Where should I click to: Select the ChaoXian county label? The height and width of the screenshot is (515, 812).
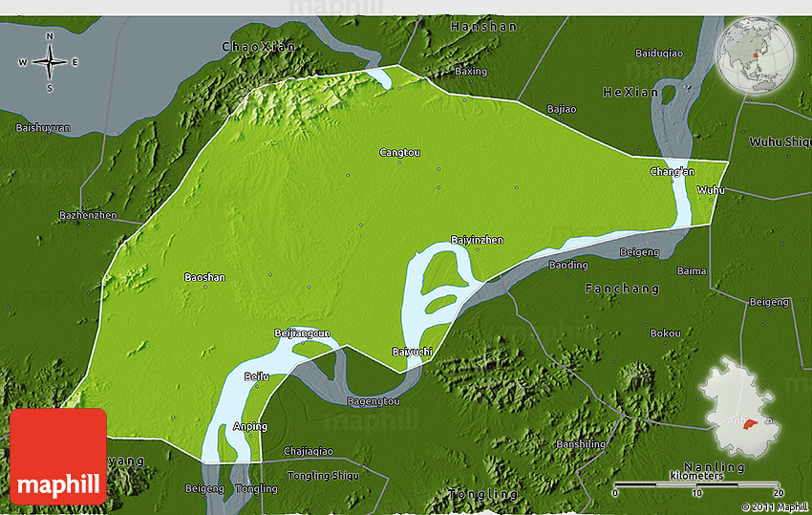[258, 46]
